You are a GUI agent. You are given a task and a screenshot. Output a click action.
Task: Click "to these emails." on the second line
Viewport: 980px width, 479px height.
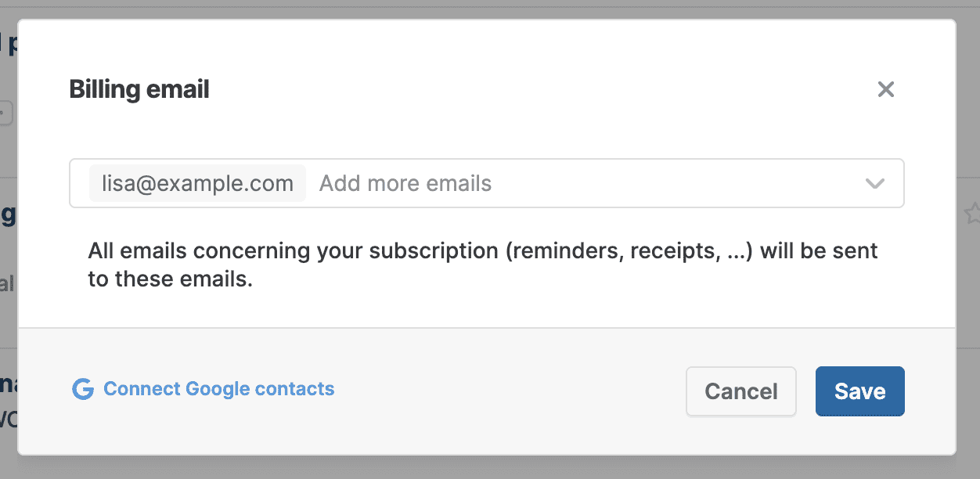click(x=170, y=279)
